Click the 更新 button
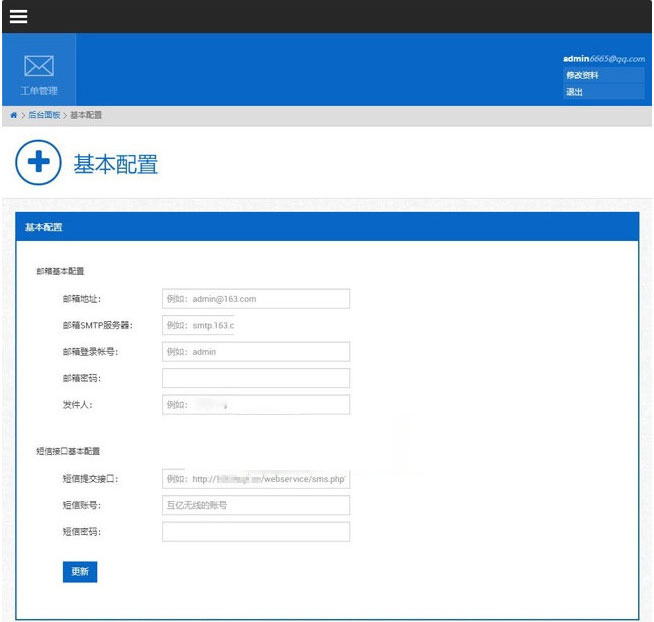Image resolution: width=654 pixels, height=622 pixels. point(80,572)
